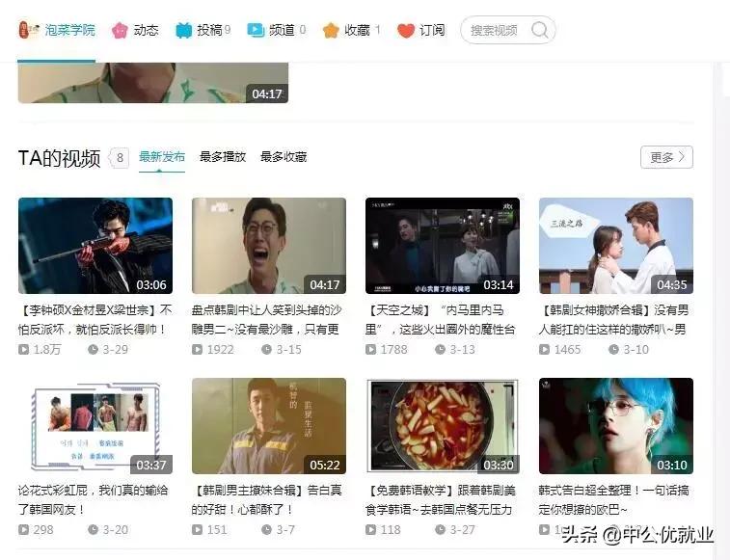The height and width of the screenshot is (560, 730).
Task: Open title 盘点韩剧中让人笑到头掉的沙雕男二
Action: coord(266,320)
